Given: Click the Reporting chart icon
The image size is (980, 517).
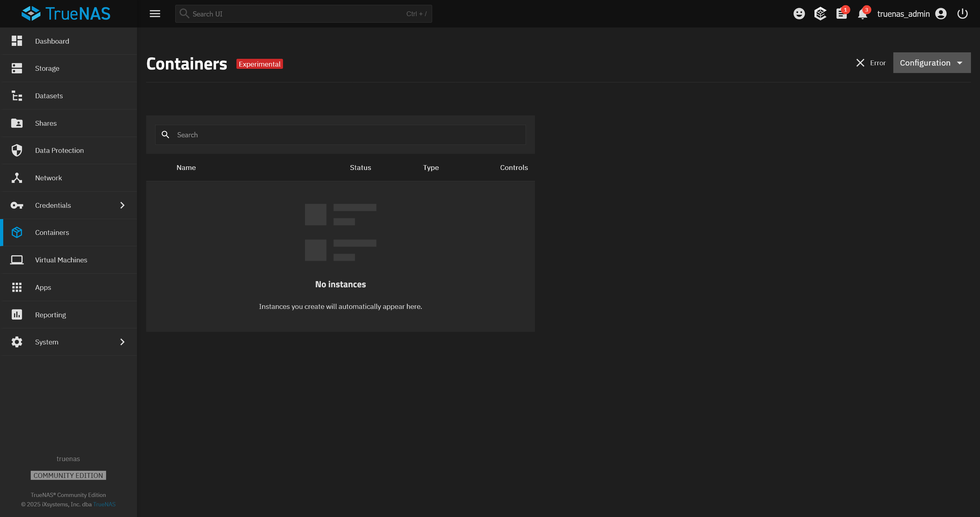Looking at the screenshot, I should tap(17, 315).
